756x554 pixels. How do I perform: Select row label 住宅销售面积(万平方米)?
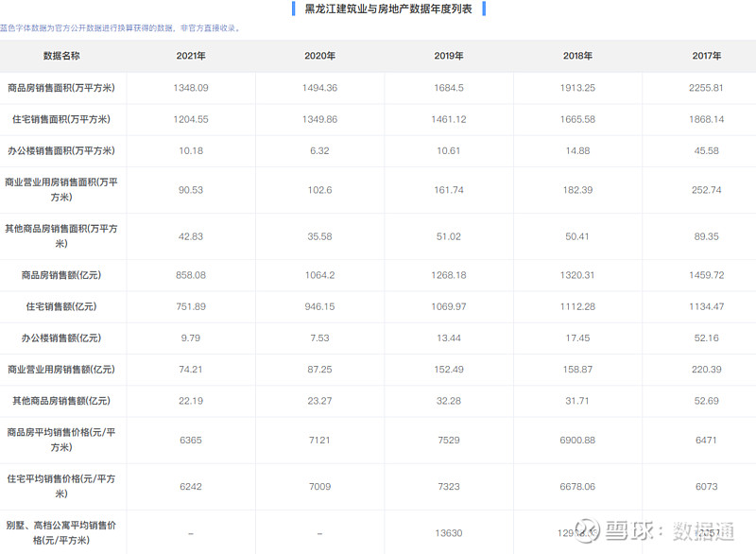point(61,119)
